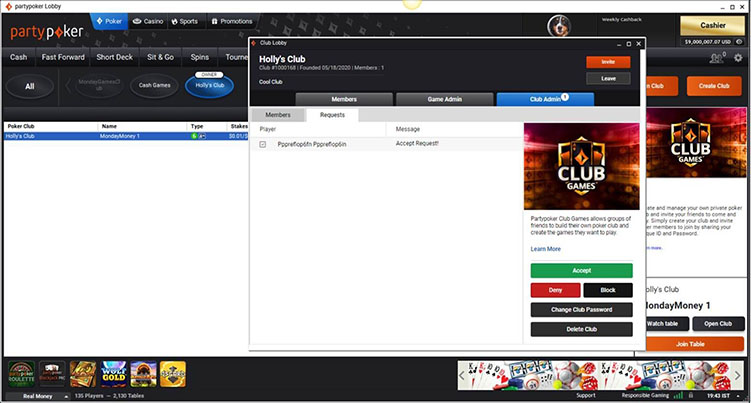The image size is (751, 403).
Task: Open the Responsible Gaming link
Action: pos(646,395)
